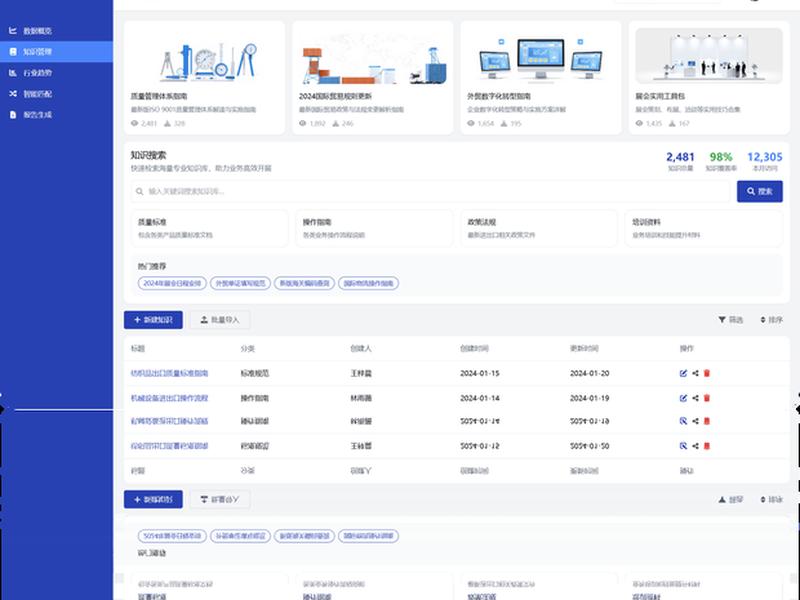Click the 分类 column header
Screen dimensions: 800x600
click(x=247, y=348)
